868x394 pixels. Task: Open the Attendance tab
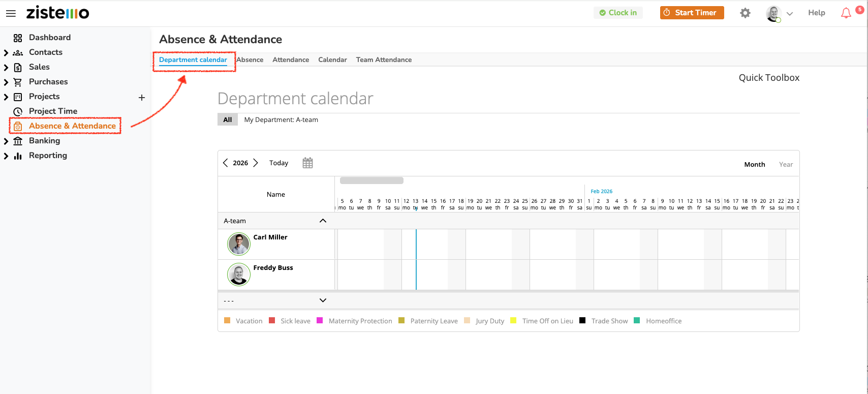(x=291, y=60)
